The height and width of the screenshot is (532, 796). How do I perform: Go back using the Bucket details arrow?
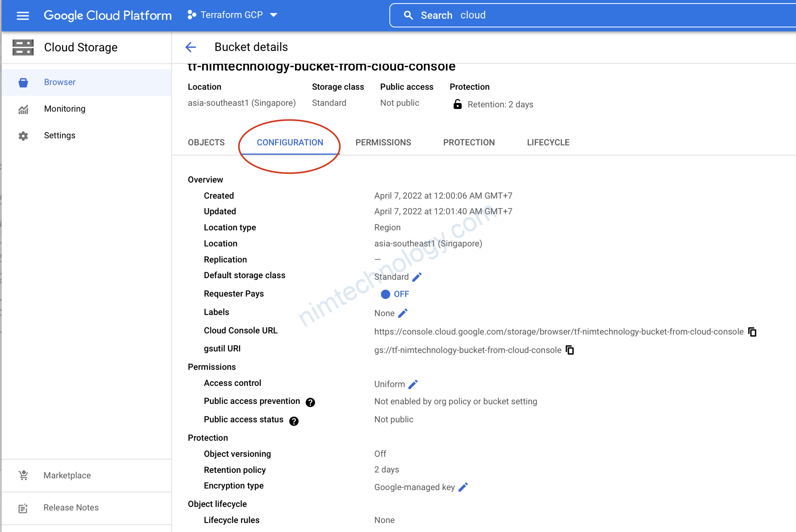point(191,47)
